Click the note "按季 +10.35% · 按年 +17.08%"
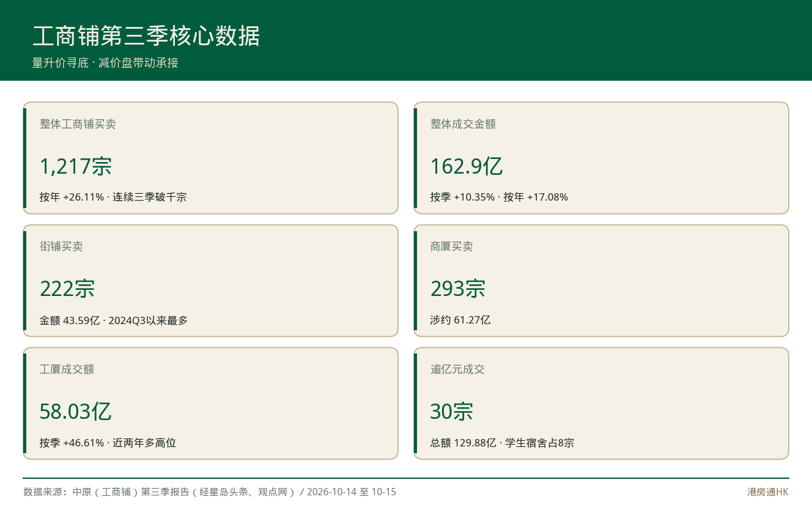812x521 pixels. point(499,197)
